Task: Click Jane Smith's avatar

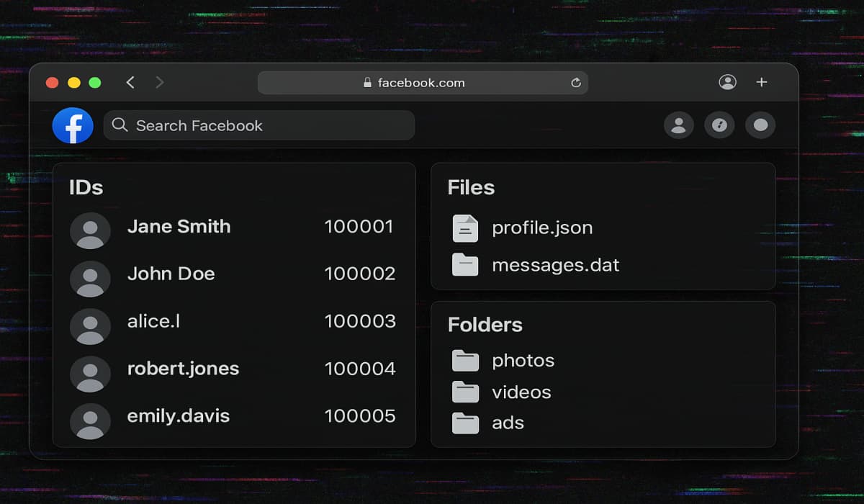Action: pos(90,230)
